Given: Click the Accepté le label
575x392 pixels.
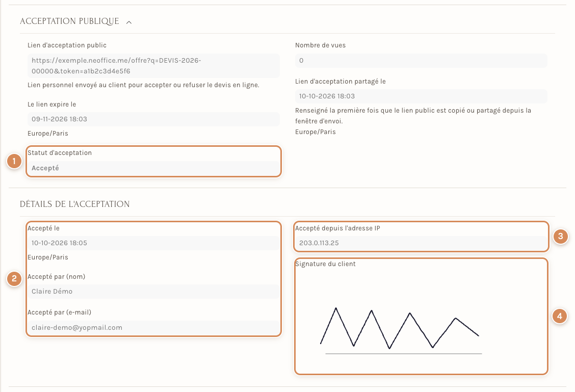Looking at the screenshot, I should pyautogui.click(x=43, y=228).
